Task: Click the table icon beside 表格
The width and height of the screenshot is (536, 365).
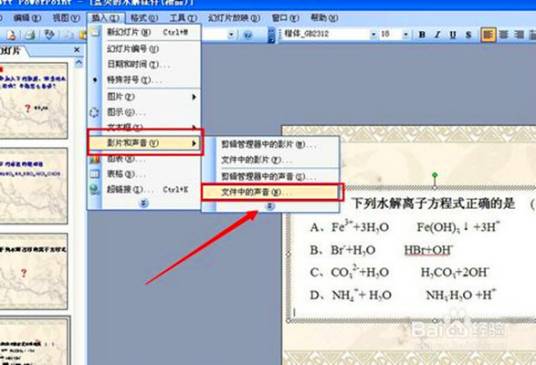Action: pos(95,174)
